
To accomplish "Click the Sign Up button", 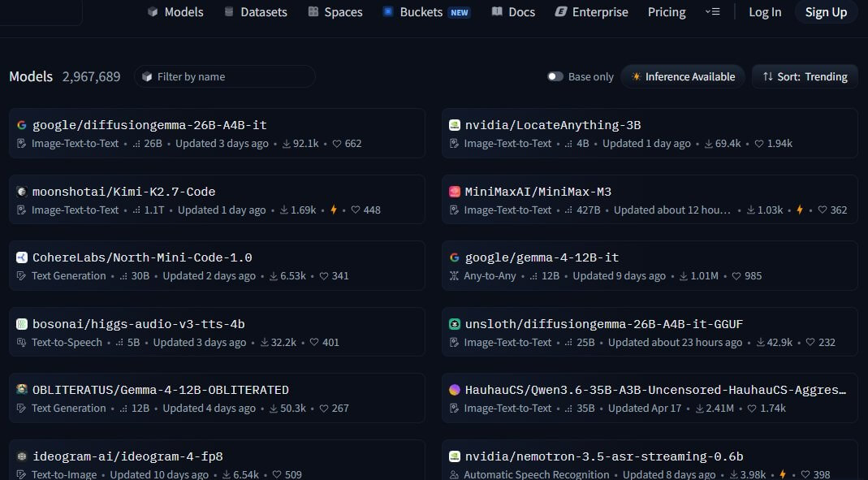I will pyautogui.click(x=826, y=11).
